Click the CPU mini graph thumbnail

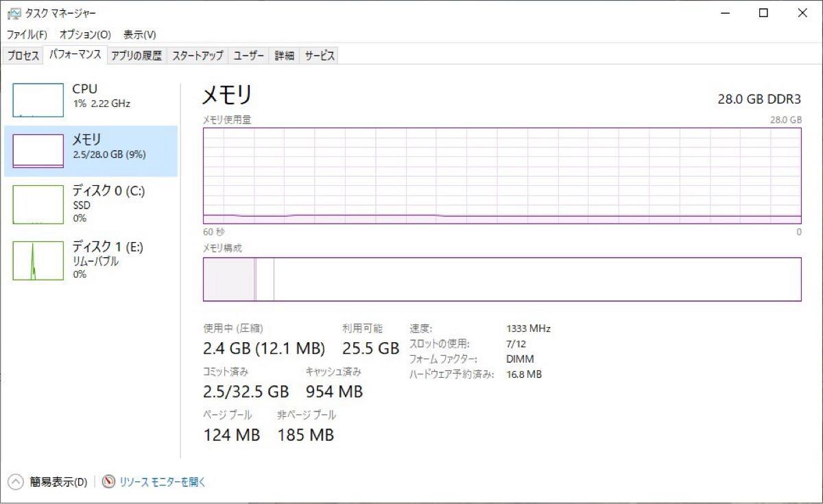click(38, 100)
